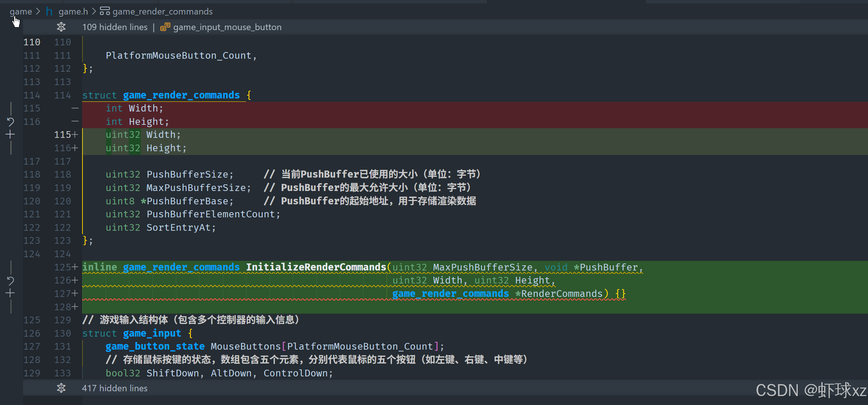Open the game folder breadcrumb

(21, 12)
